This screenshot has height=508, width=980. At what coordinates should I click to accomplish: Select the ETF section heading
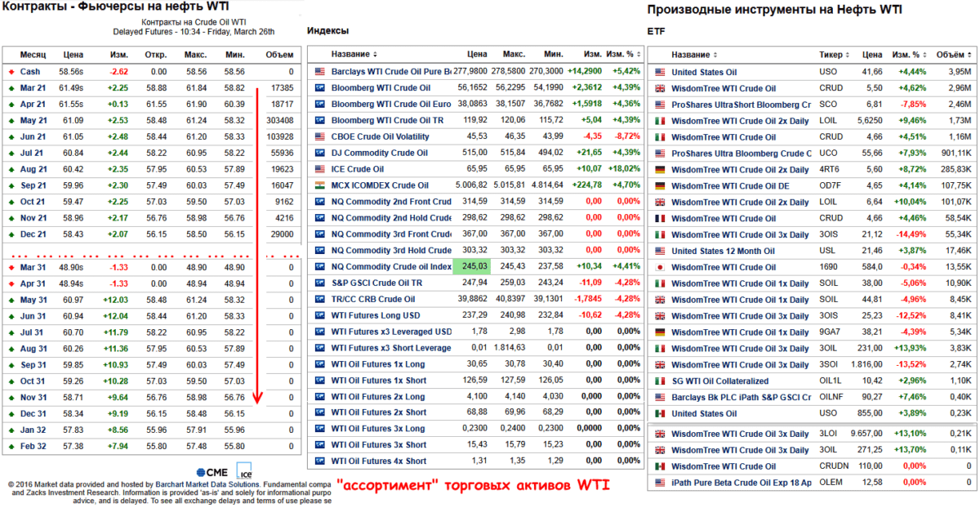(655, 31)
